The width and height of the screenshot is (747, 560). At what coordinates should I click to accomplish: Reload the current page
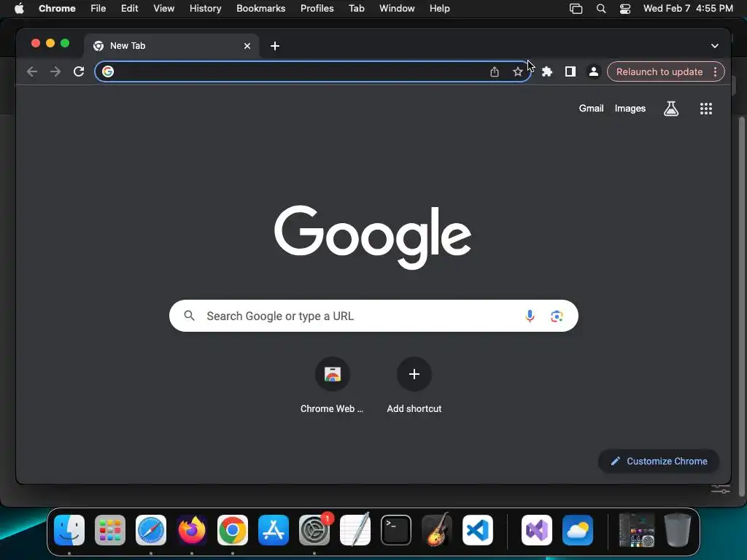[x=79, y=71]
